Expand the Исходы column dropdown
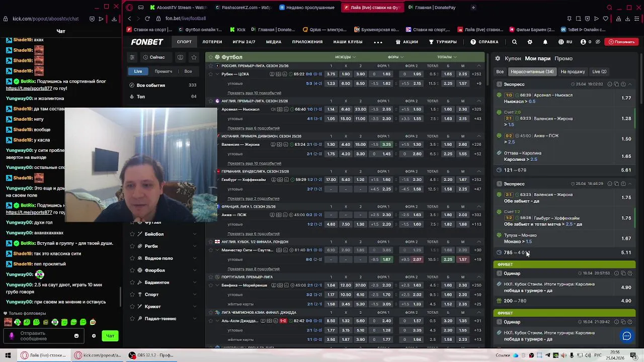 tap(345, 57)
